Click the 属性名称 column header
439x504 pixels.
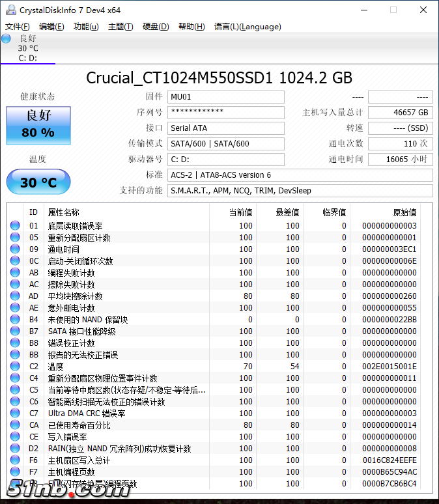click(64, 212)
